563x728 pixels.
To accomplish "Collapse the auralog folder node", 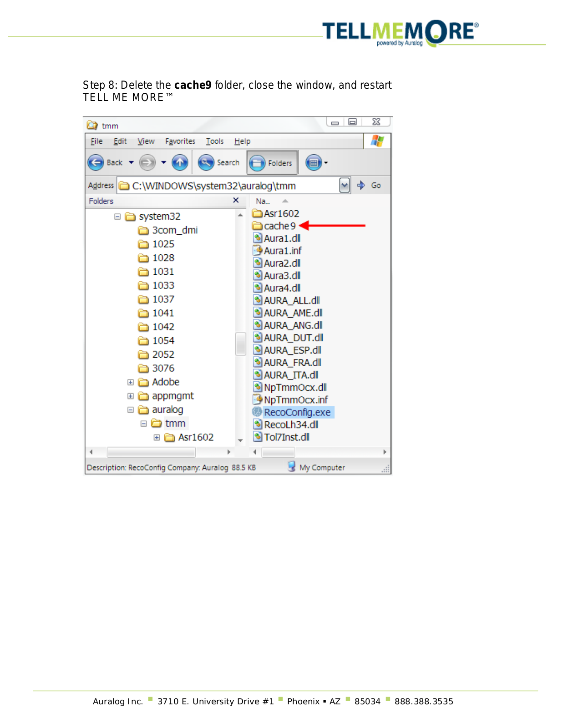I will pos(131,410).
